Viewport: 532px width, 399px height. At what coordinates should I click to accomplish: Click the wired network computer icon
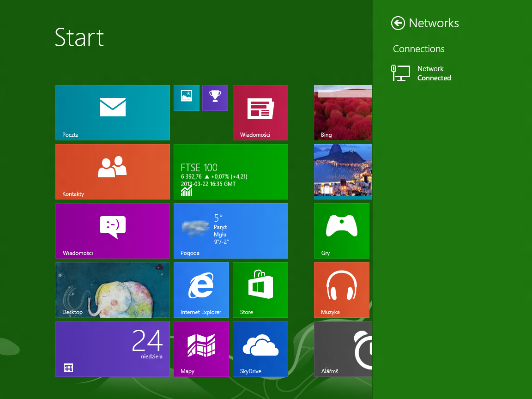click(x=401, y=73)
